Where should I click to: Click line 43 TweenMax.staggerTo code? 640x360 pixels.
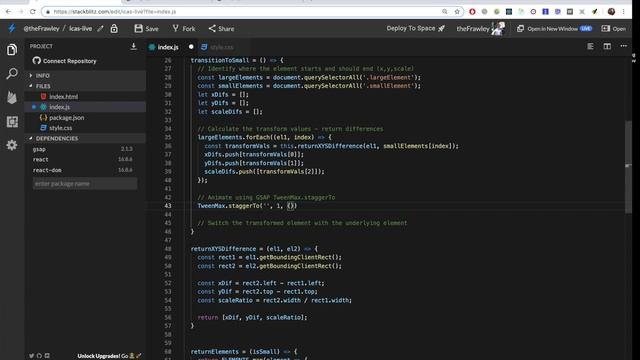(x=247, y=206)
